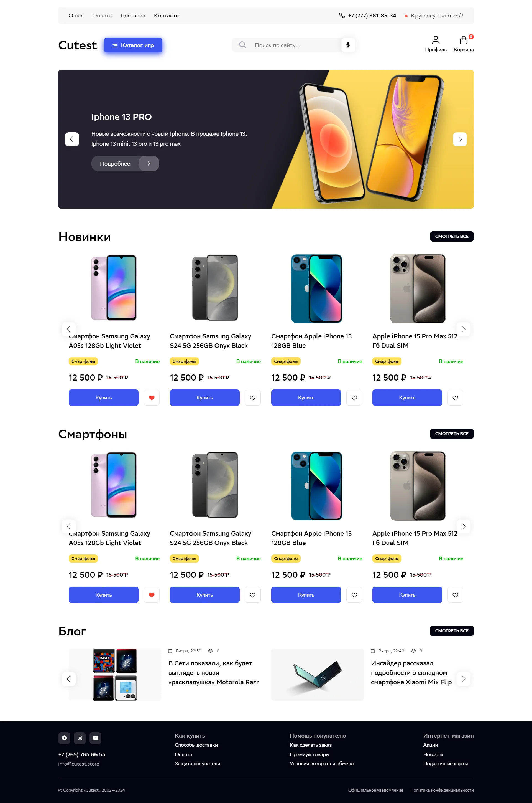This screenshot has width=532, height=803.
Task: Open the Xiaomi Mix Flip blog thumbnail
Action: (317, 675)
